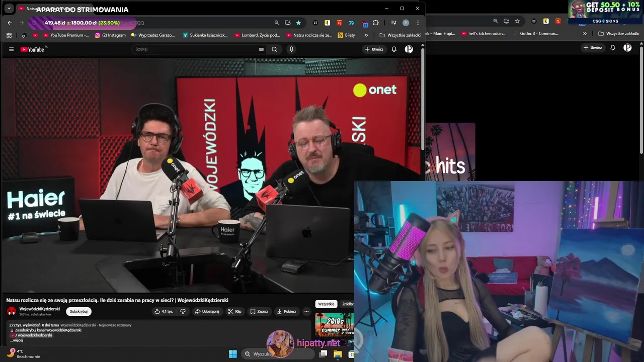This screenshot has width=644, height=362.
Task: Open the 2010s summer mix thumbnail
Action: (334, 325)
